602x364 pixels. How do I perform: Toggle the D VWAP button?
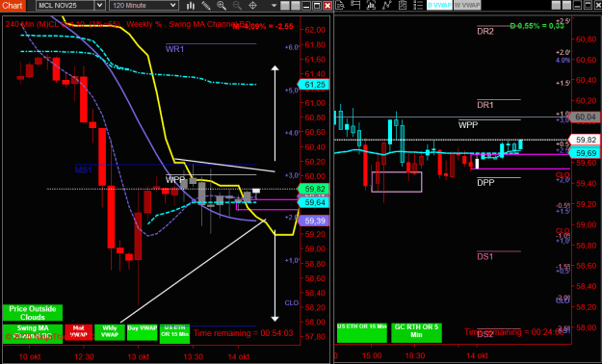[x=439, y=5]
